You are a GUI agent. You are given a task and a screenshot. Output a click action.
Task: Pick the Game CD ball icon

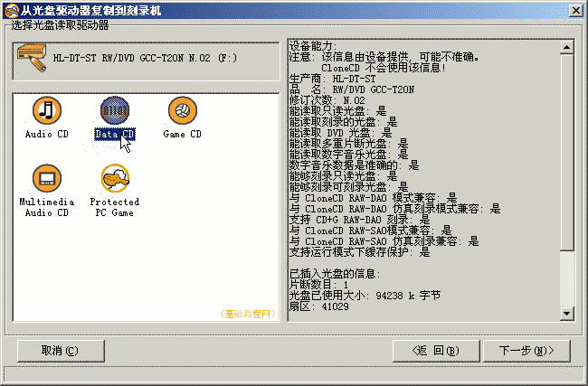click(182, 110)
